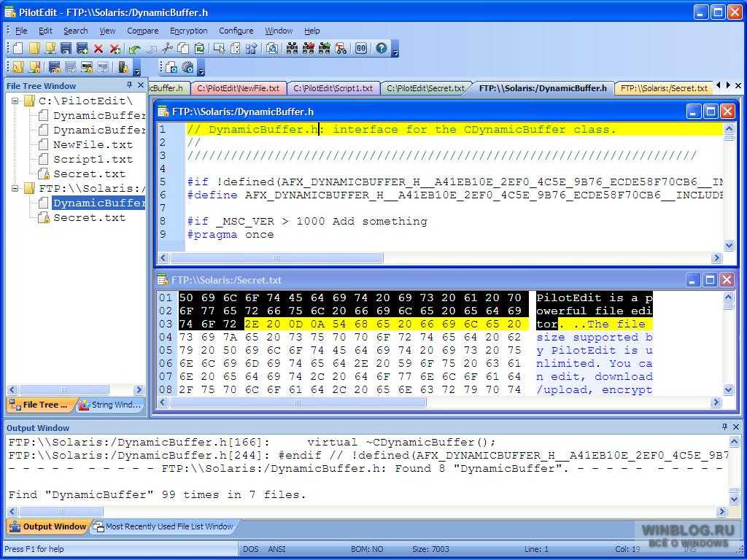Image resolution: width=747 pixels, height=560 pixels.
Task: Open the Configure menu
Action: [236, 31]
